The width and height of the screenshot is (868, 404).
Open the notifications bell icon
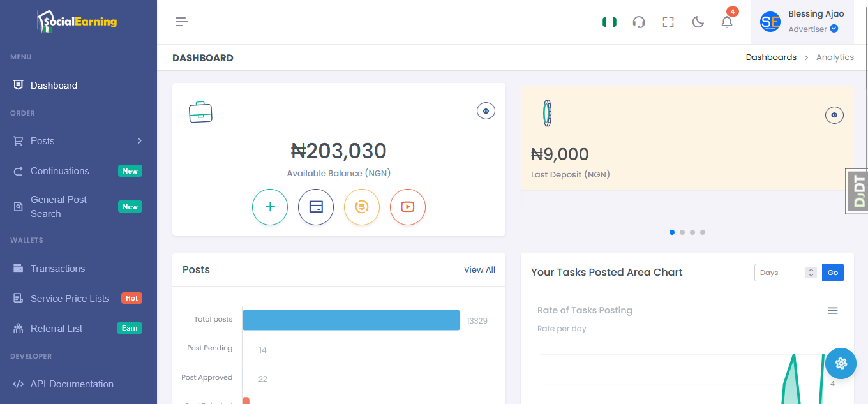click(727, 22)
